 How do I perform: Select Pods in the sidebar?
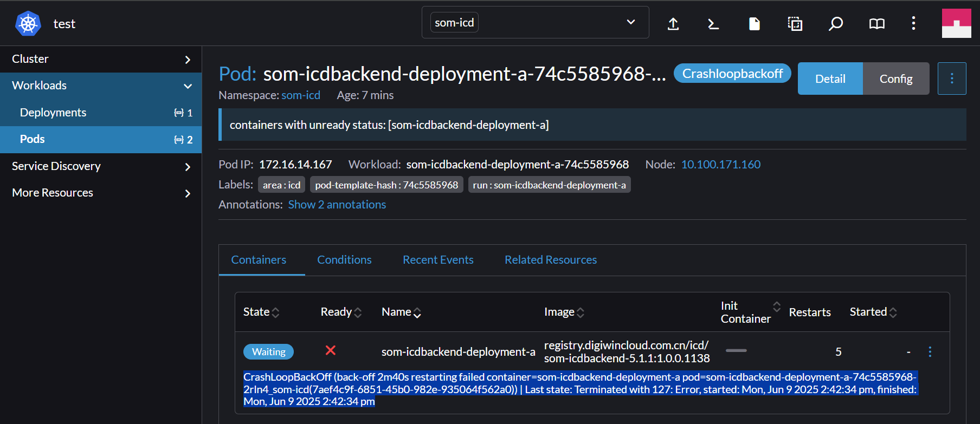(101, 139)
